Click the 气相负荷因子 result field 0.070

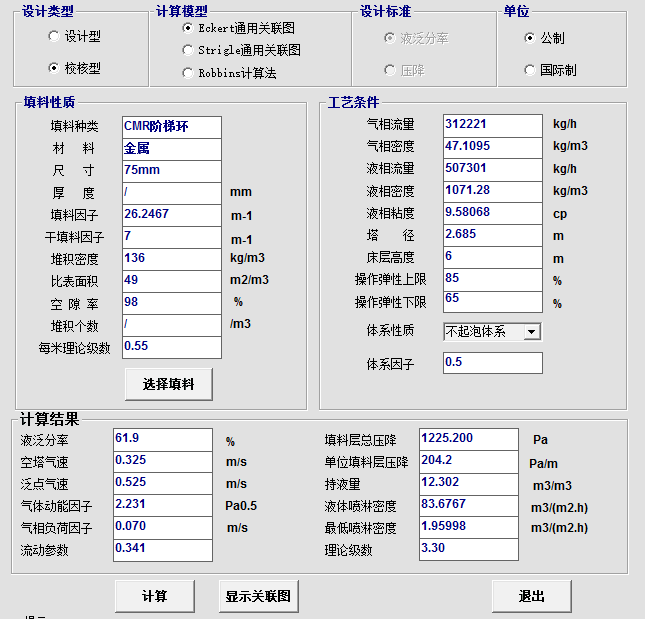(x=163, y=527)
